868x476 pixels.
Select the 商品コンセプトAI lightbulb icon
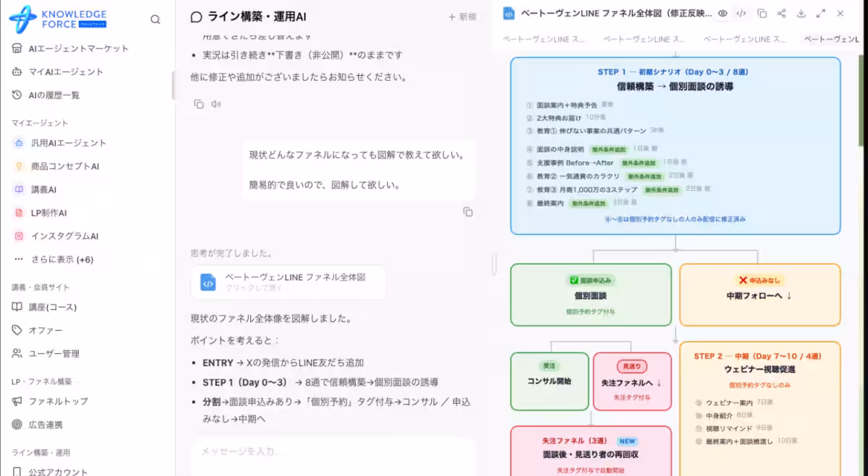19,166
